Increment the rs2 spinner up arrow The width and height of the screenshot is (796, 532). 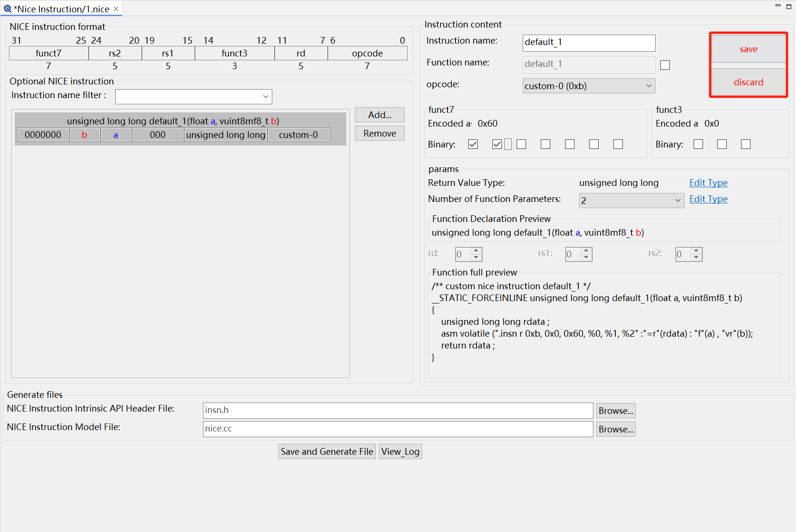pyautogui.click(x=696, y=250)
